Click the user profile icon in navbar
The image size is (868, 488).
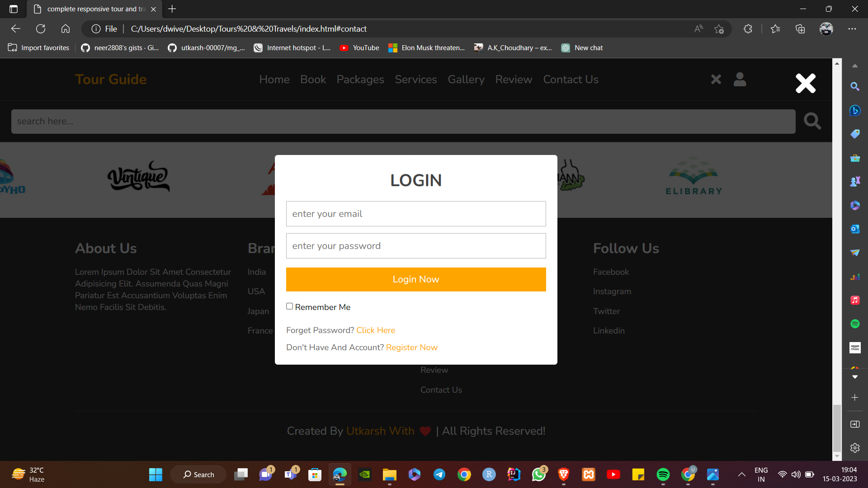tap(740, 80)
